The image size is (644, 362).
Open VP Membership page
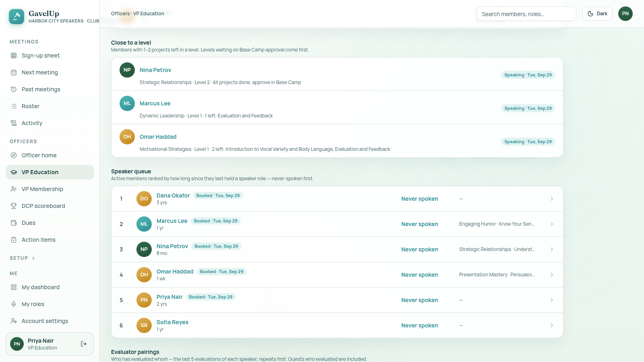pyautogui.click(x=50, y=189)
